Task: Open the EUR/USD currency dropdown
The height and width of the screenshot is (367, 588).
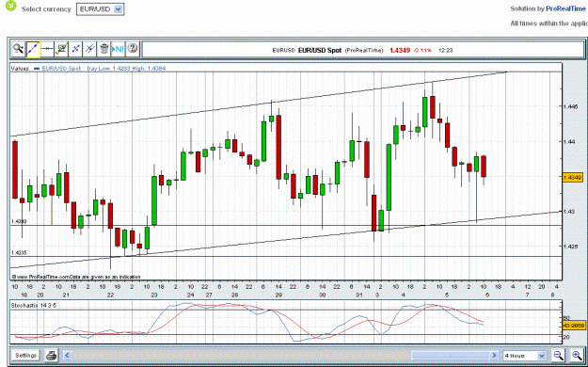Action: tap(100, 9)
